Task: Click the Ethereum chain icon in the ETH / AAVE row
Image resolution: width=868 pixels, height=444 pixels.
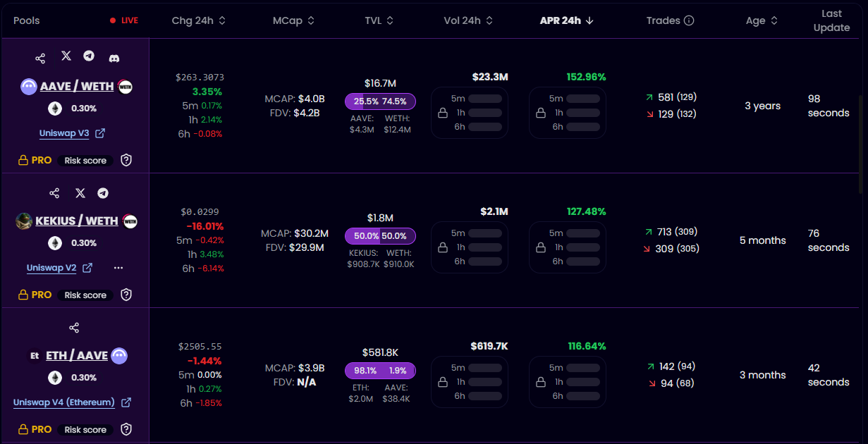Action: pos(54,378)
